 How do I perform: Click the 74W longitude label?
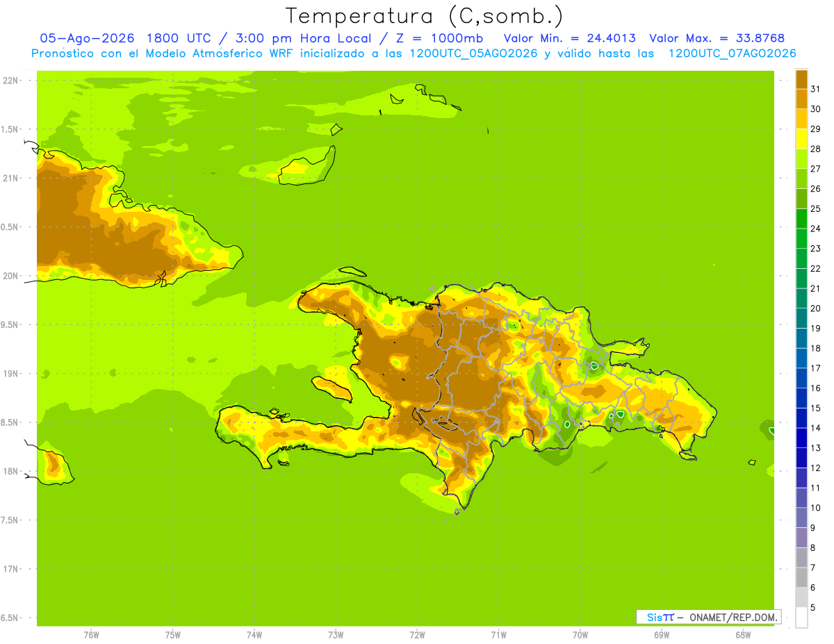(x=254, y=635)
